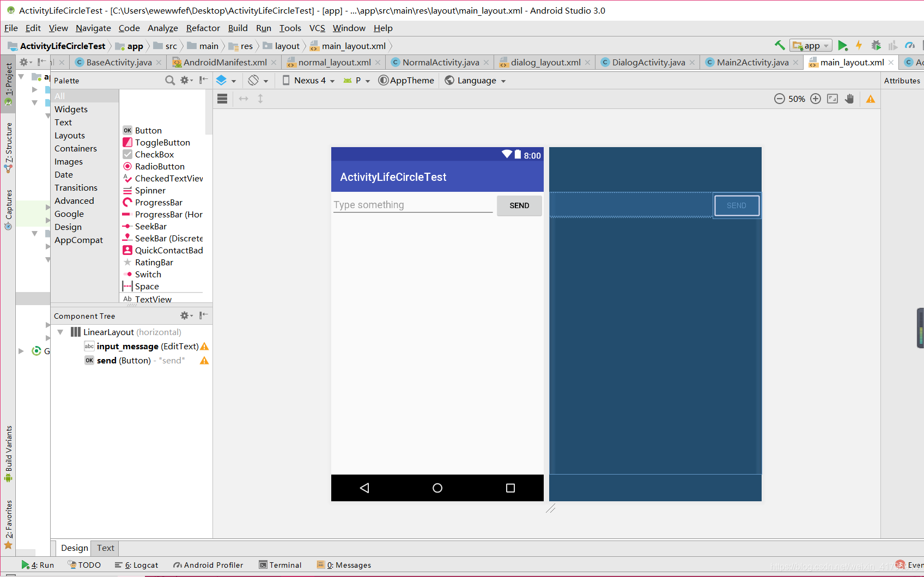Pick RatingBar widget from palette
This screenshot has height=577, width=924.
(154, 262)
